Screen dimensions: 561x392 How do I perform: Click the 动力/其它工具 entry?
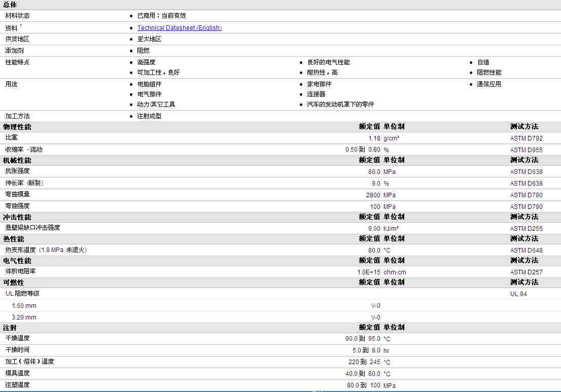tap(156, 104)
